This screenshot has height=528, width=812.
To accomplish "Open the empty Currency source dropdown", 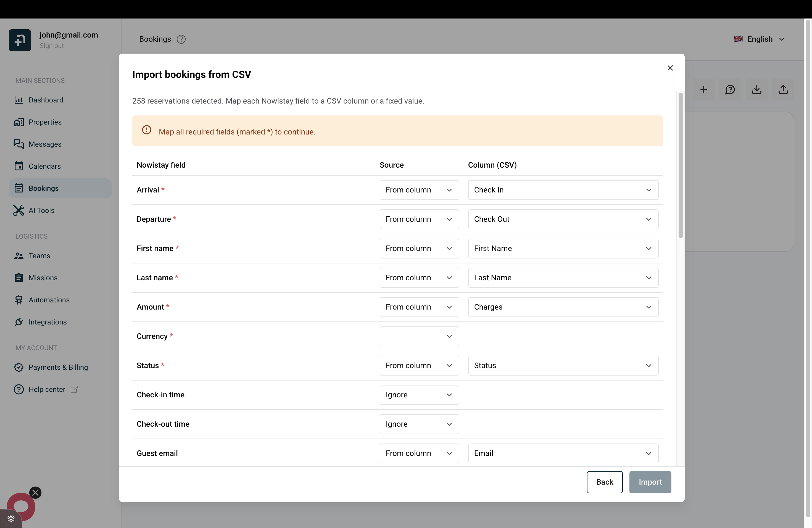I will coord(419,336).
